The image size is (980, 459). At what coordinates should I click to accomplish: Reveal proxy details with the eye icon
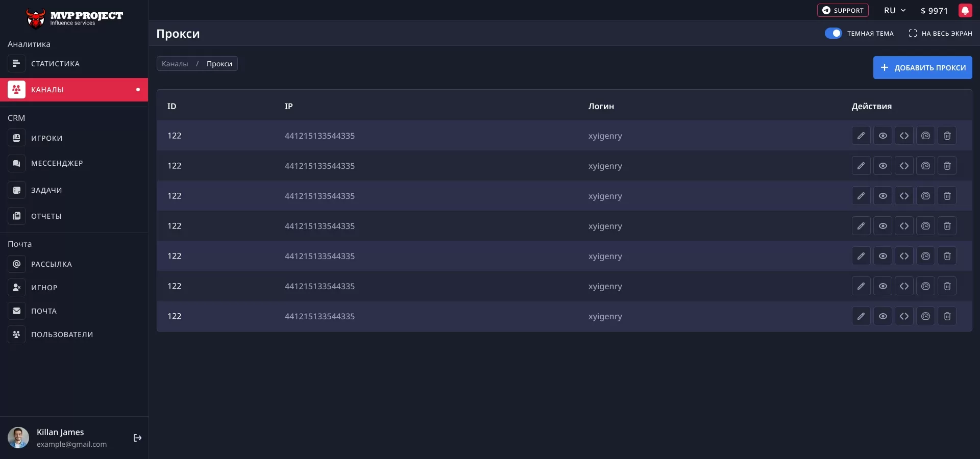point(883,136)
